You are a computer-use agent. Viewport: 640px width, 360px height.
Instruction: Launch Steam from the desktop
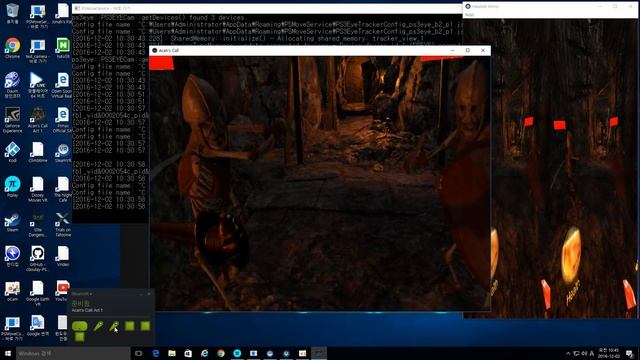click(12, 222)
